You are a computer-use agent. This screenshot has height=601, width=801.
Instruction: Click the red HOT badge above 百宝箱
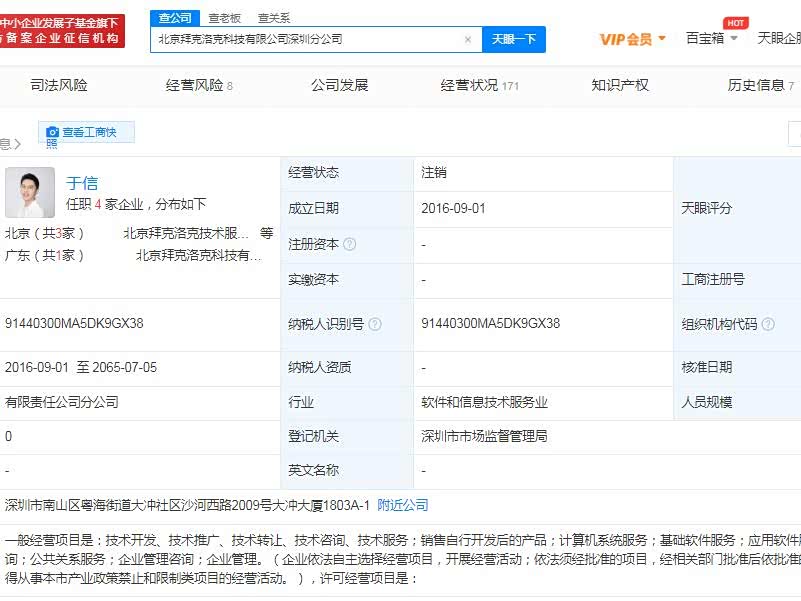tap(736, 23)
